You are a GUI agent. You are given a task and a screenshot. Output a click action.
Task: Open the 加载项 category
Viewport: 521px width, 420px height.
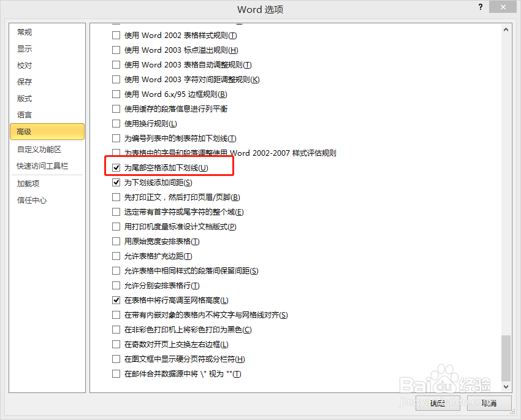pos(47,184)
